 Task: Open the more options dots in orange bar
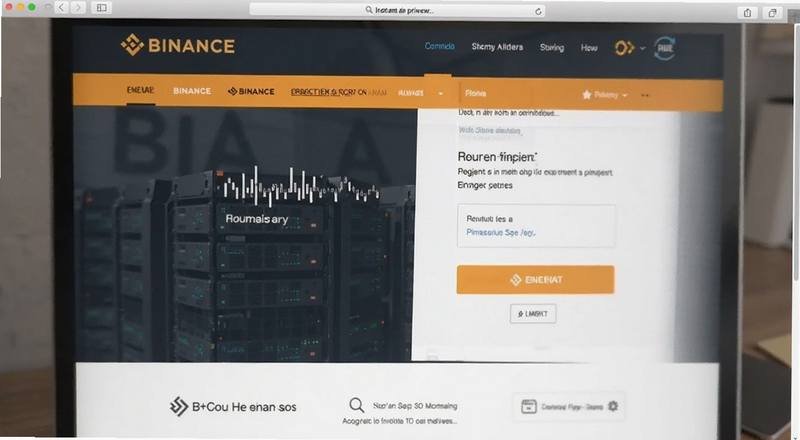tap(645, 95)
